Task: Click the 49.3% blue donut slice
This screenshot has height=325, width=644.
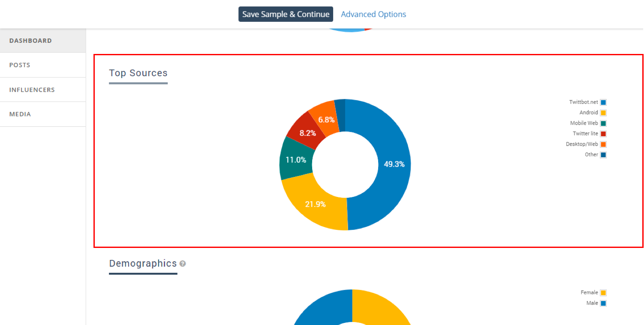Action: (x=394, y=164)
